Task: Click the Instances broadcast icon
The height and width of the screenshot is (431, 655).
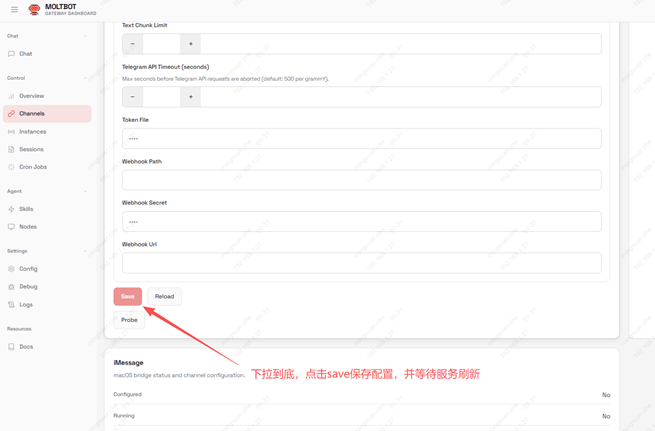Action: click(11, 132)
